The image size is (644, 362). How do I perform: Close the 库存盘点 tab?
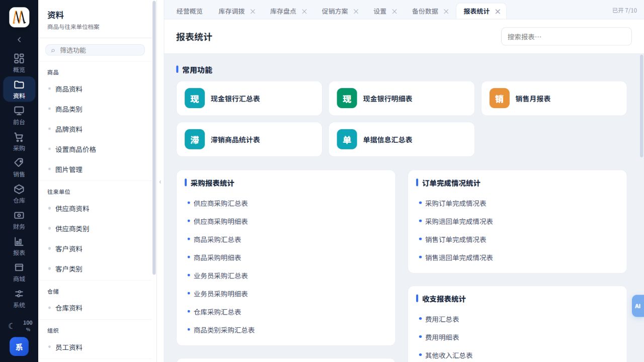(x=304, y=11)
